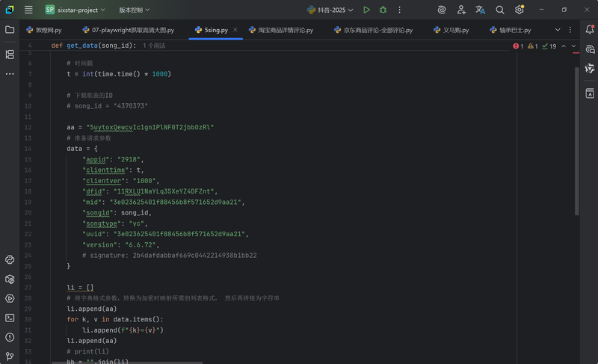Switch to the 敦煌网.py tab

tap(44, 30)
